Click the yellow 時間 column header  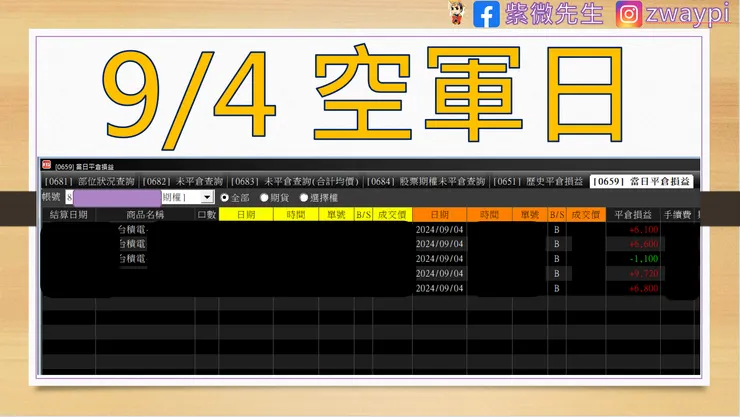[296, 215]
